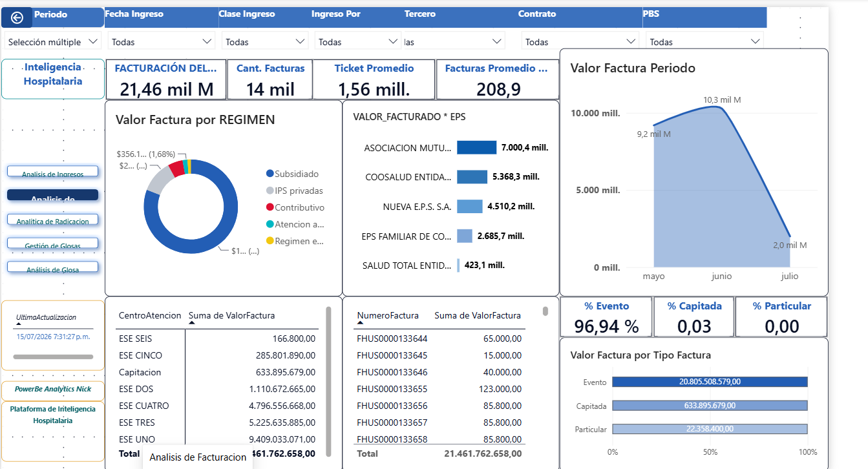Image resolution: width=868 pixels, height=469 pixels.
Task: Click the Cant. Facturas card
Action: [270, 79]
